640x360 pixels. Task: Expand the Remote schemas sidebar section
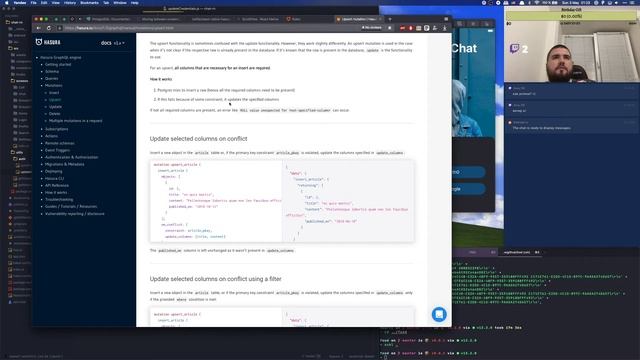(x=60, y=143)
